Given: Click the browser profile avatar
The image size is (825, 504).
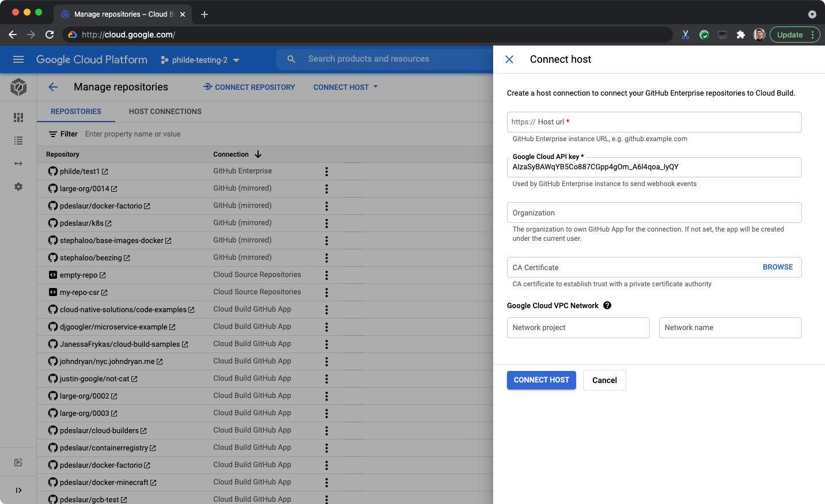Looking at the screenshot, I should coord(759,35).
